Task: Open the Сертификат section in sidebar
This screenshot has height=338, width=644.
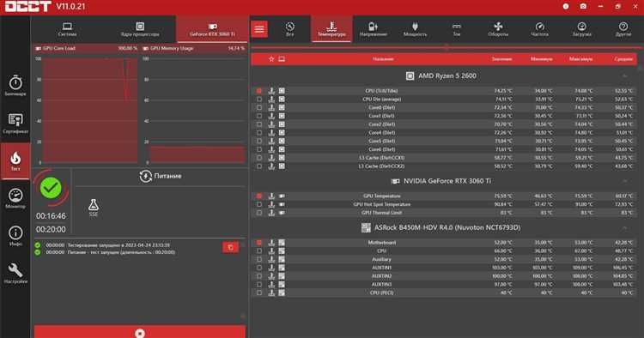Action: click(15, 124)
